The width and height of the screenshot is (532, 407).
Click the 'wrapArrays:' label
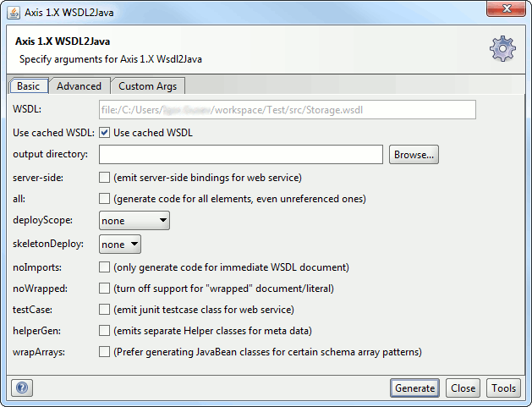[x=39, y=352]
